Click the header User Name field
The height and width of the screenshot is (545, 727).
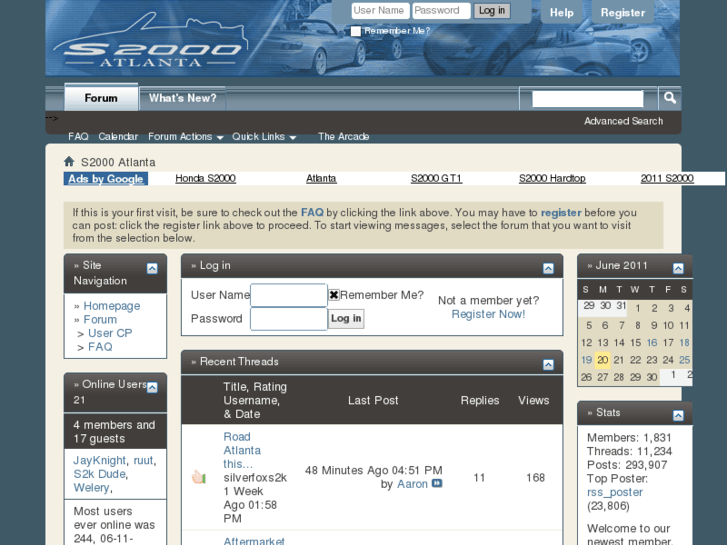381,11
